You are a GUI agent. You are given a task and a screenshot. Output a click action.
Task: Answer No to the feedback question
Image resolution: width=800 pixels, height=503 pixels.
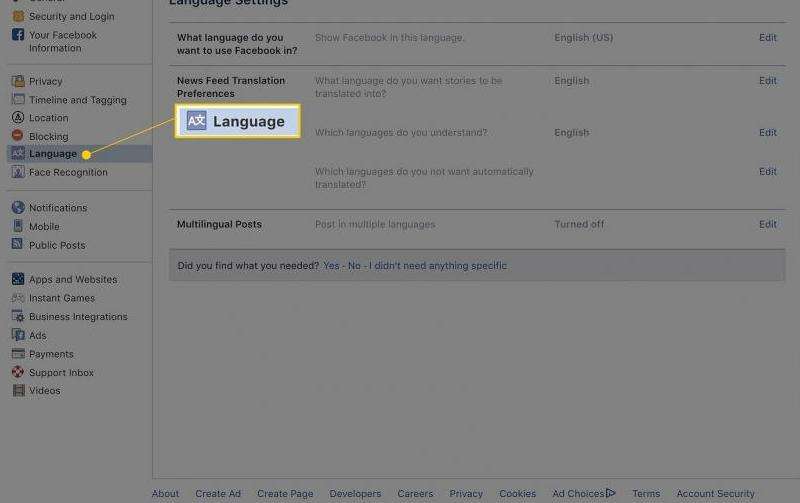[x=354, y=266]
